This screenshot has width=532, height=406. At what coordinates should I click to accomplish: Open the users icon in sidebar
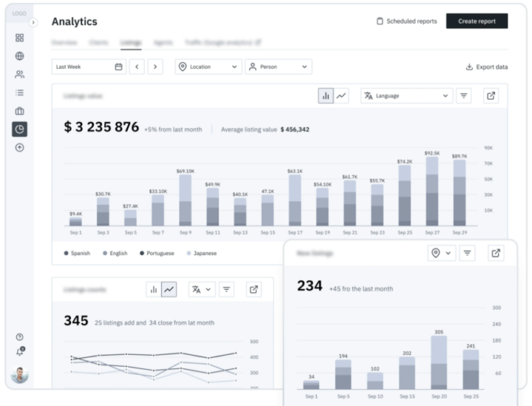pyautogui.click(x=20, y=75)
